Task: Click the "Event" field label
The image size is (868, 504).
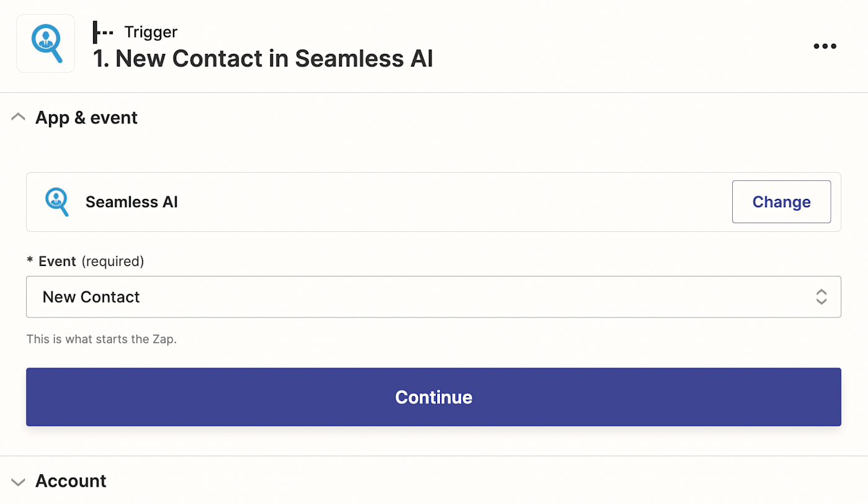Action: pyautogui.click(x=57, y=262)
